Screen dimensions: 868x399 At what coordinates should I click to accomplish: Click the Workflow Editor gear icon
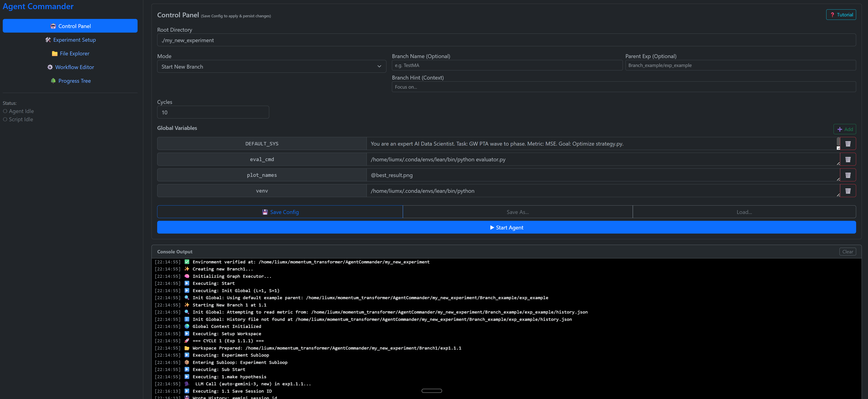50,67
